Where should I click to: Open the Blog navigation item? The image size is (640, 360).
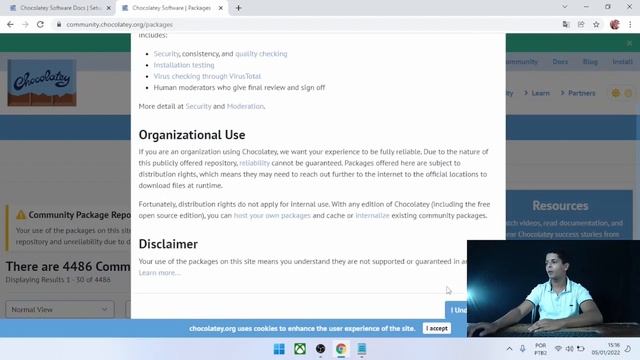coord(590,62)
